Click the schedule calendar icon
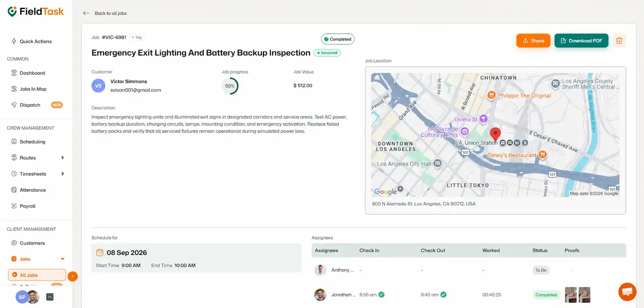The image size is (644, 308). pos(100,253)
